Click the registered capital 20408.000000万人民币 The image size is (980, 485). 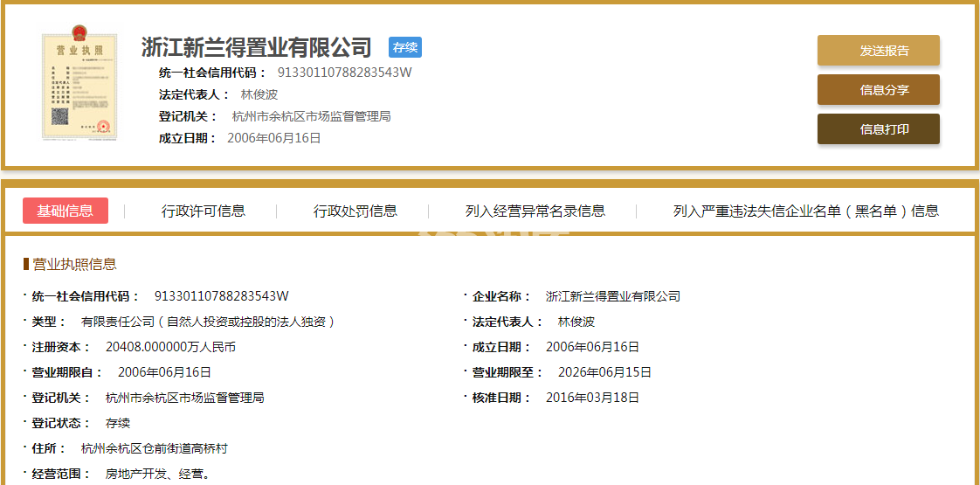tap(170, 347)
